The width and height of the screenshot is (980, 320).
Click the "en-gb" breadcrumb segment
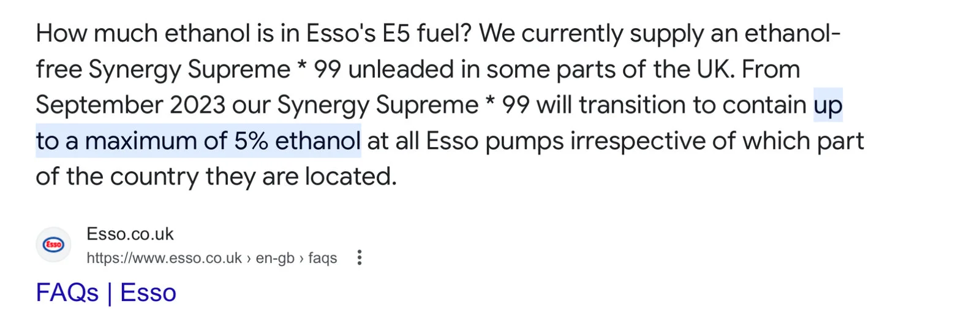pyautogui.click(x=275, y=258)
